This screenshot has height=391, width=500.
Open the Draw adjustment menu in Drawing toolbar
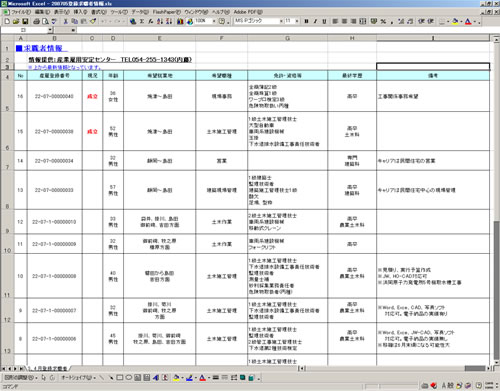click(21, 378)
